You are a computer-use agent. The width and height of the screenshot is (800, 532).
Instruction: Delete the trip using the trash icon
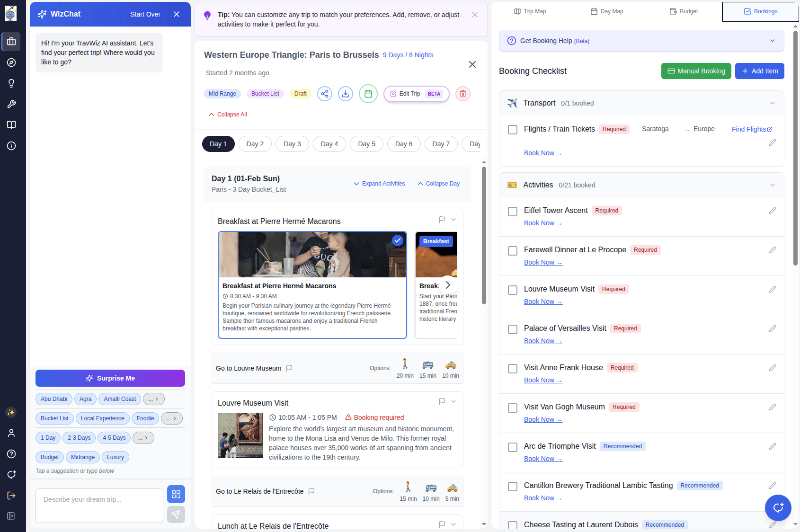[462, 94]
